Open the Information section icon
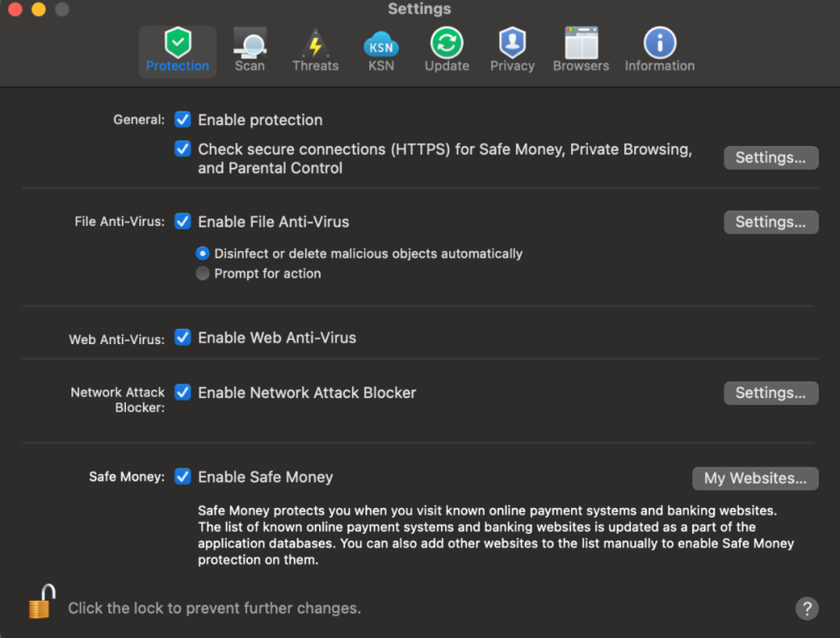Image resolution: width=840 pixels, height=638 pixels. pyautogui.click(x=659, y=49)
